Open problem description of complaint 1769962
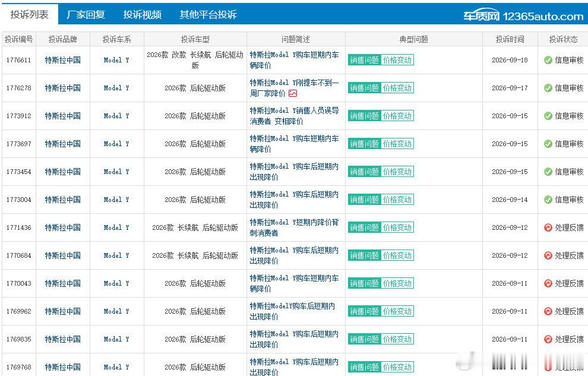 click(x=292, y=311)
